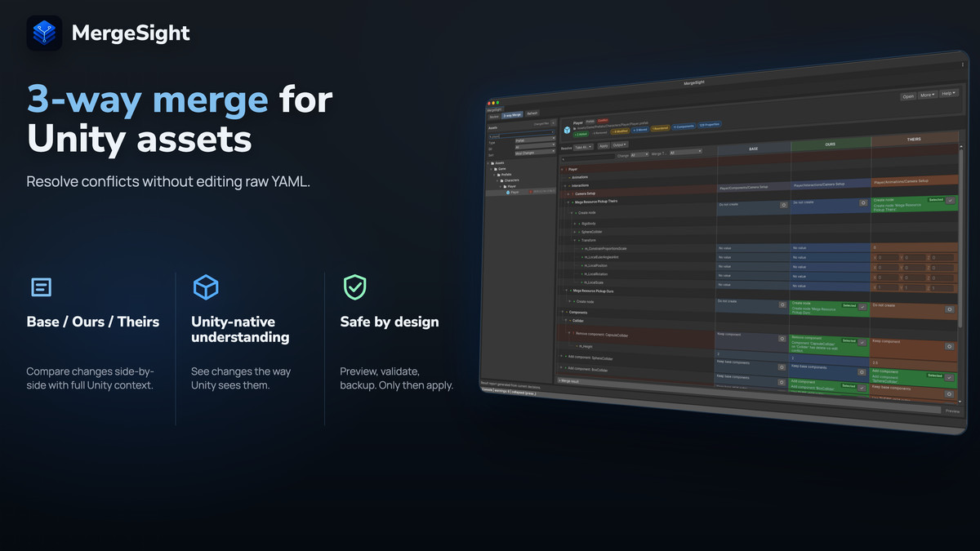Switch to the 3-way Merge tab
Image resolution: width=980 pixels, height=551 pixels.
pos(512,115)
